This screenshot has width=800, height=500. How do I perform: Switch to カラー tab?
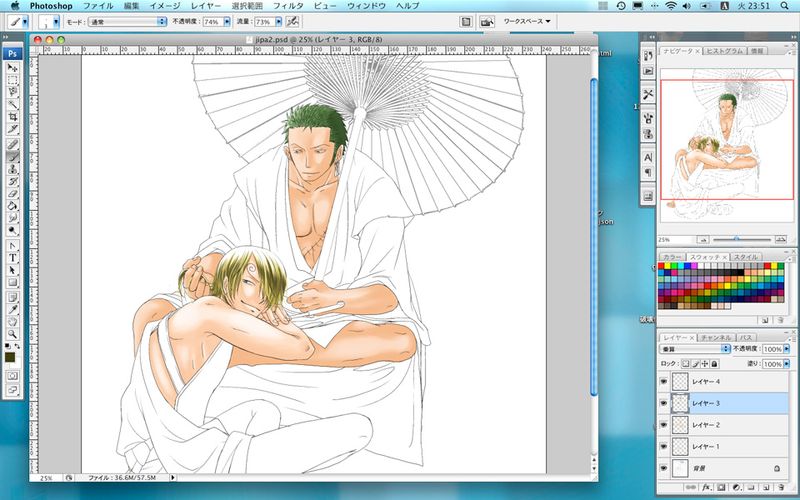click(x=671, y=257)
